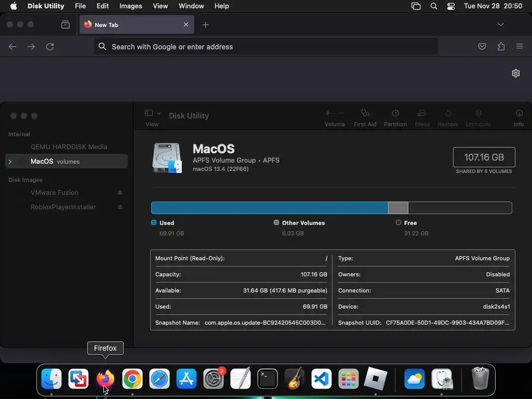Click the Partition toolbar button
The height and width of the screenshot is (399, 532).
tap(395, 118)
